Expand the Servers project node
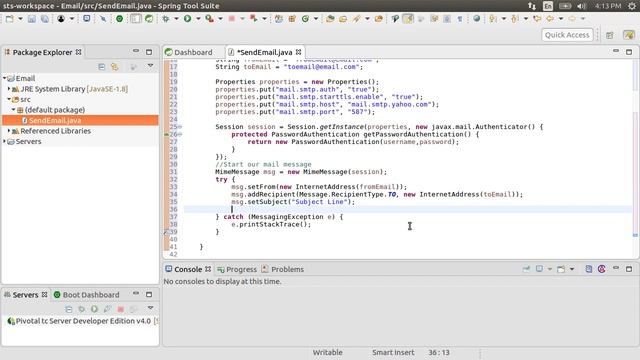The image size is (640, 360). 4,141
